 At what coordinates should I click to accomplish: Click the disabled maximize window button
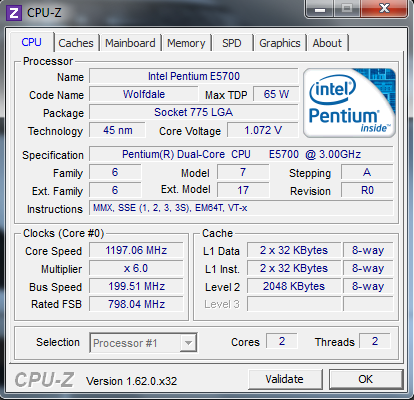tap(347, 9)
